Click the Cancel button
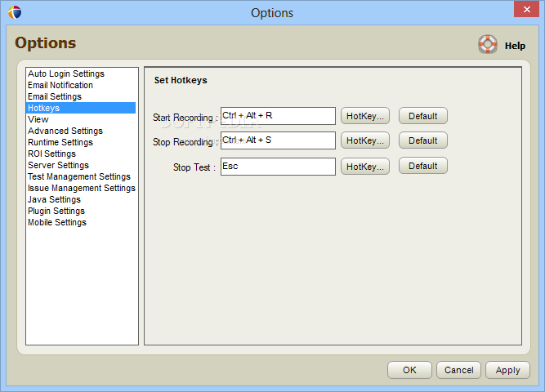This screenshot has width=545, height=392. coord(459,370)
